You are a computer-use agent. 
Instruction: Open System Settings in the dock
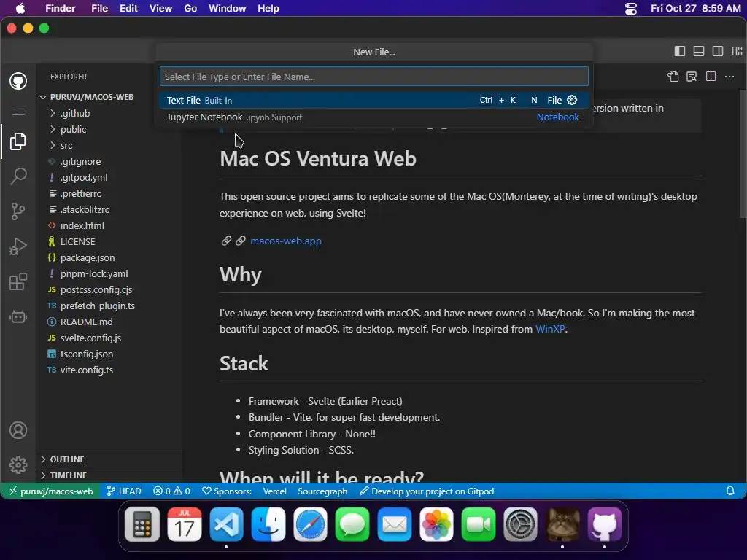pos(520,525)
